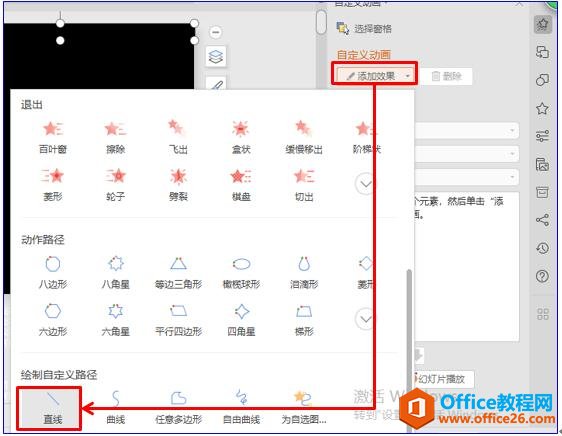This screenshot has width=562, height=436.
Task: Open the third animation property dropdown
Action: click(467, 177)
